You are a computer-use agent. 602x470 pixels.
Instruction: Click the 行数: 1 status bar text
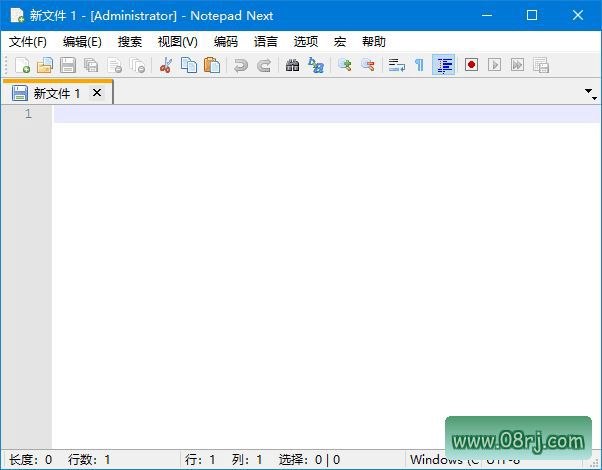pyautogui.click(x=89, y=459)
